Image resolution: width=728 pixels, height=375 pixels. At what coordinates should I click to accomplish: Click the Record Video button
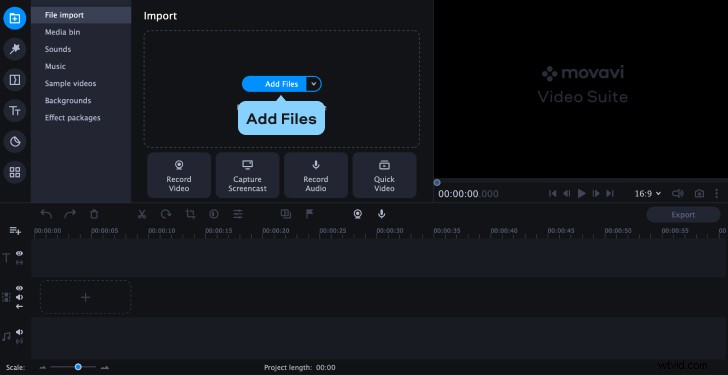coord(179,175)
